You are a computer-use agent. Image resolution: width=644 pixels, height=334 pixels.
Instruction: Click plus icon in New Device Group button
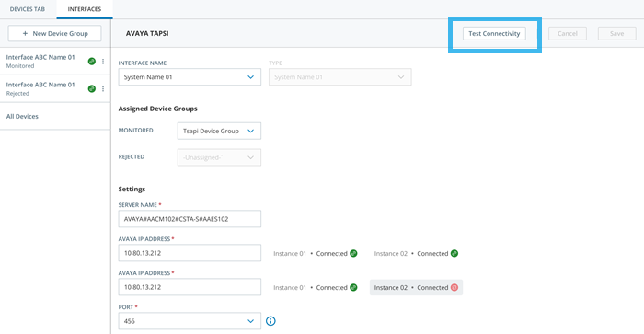(x=25, y=34)
